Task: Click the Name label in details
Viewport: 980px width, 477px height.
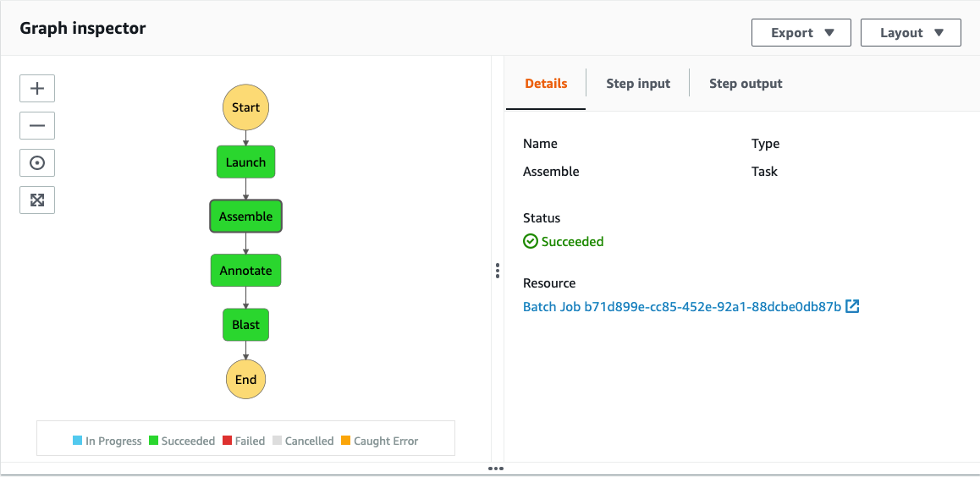Action: pos(540,144)
